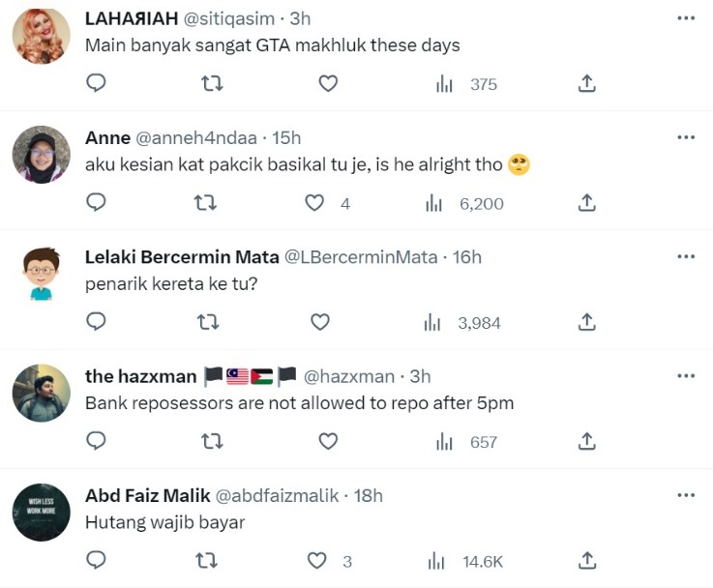
Task: Click Anne's profile avatar photo
Action: [41, 154]
